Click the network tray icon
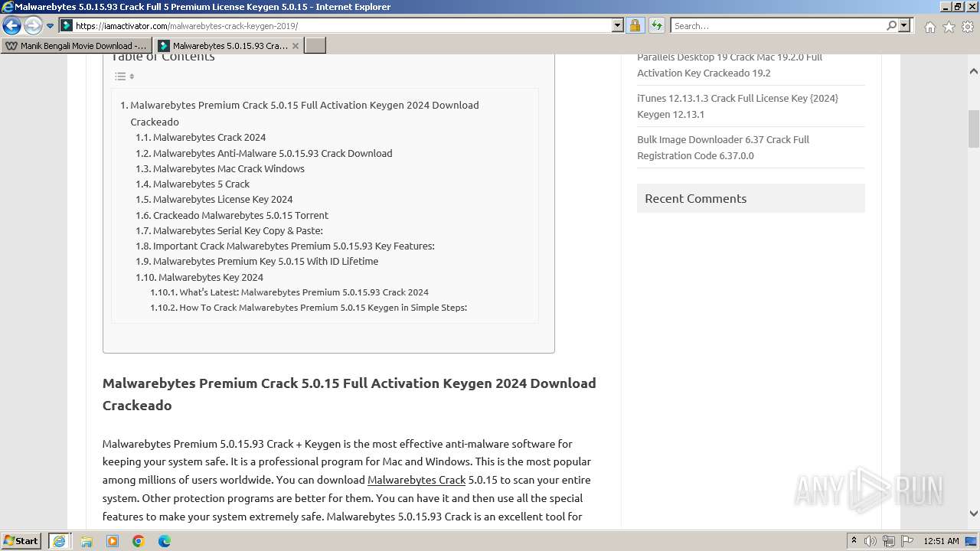This screenshot has height=551, width=980. 889,541
